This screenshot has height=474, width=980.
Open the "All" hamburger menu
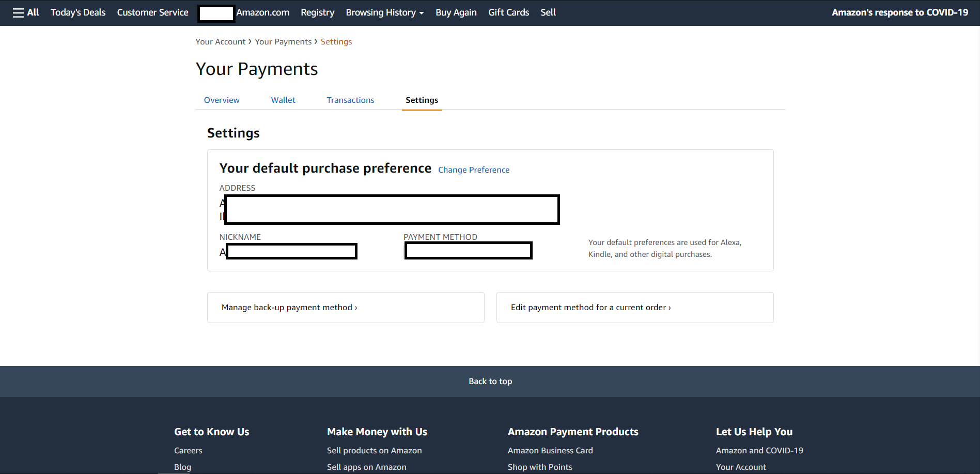[25, 12]
